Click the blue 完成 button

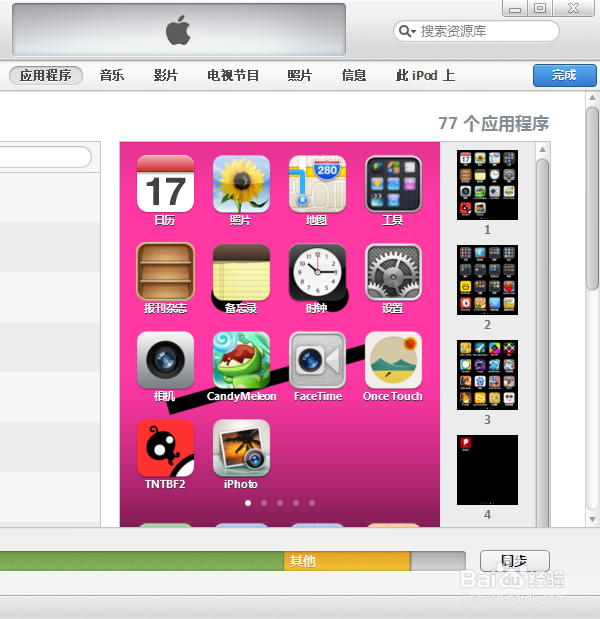click(564, 75)
